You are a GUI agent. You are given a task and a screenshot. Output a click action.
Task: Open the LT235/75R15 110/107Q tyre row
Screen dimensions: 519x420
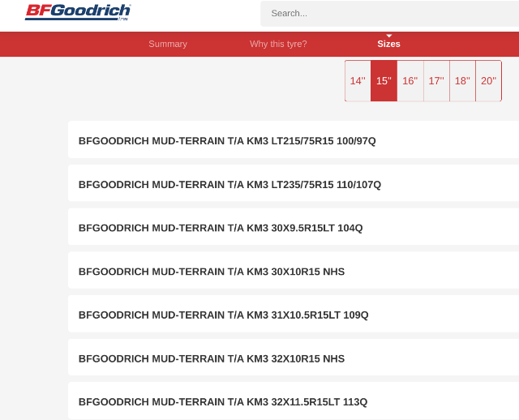coord(294,183)
